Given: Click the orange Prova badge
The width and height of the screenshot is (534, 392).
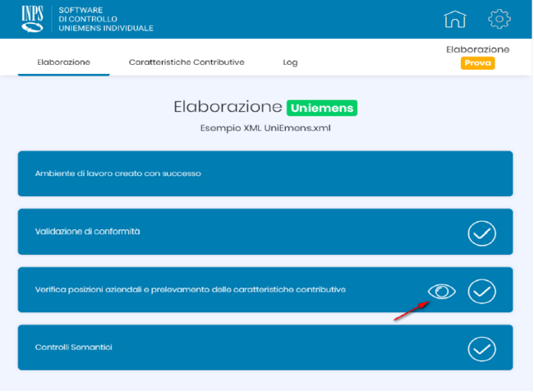Looking at the screenshot, I should click(477, 62).
